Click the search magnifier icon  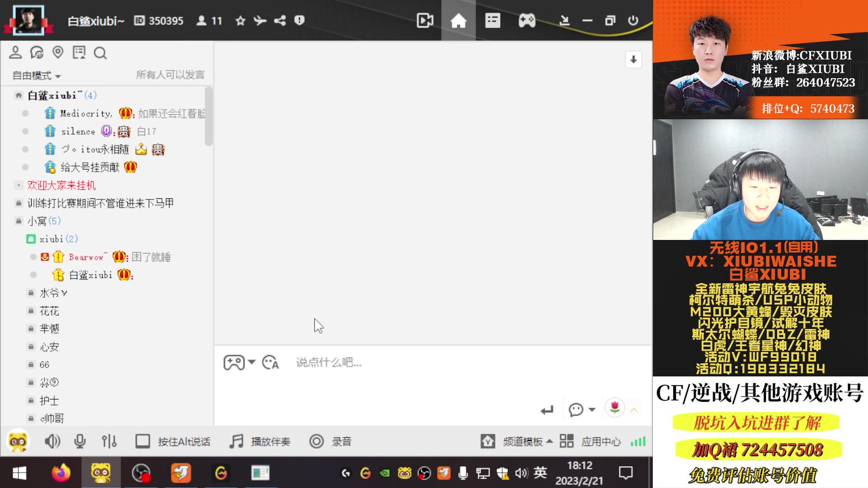pyautogui.click(x=100, y=53)
